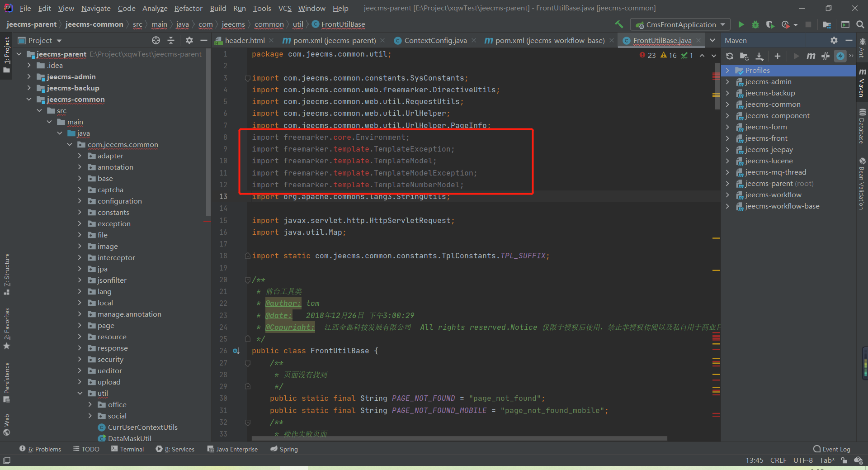Expand the jeecms-admin module in Project tree
The height and width of the screenshot is (470, 868).
tap(29, 77)
